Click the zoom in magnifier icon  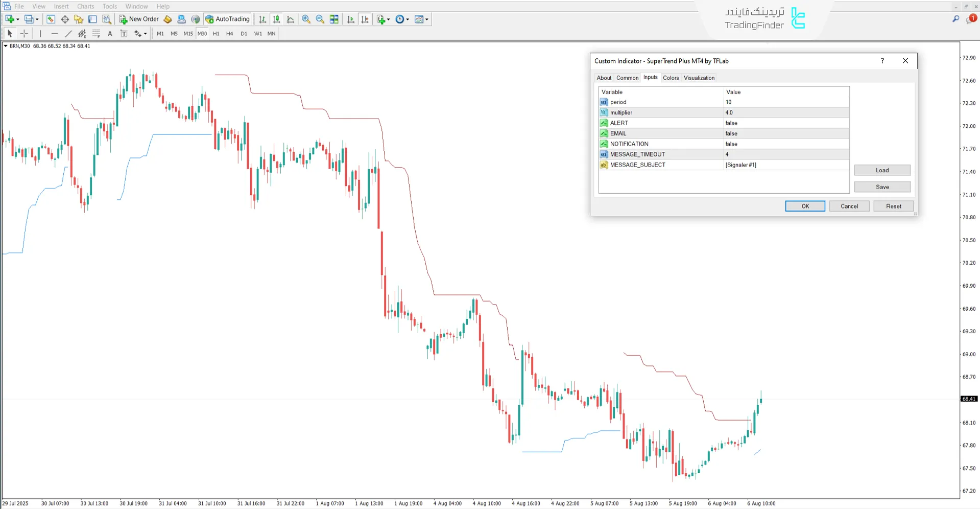(x=306, y=19)
